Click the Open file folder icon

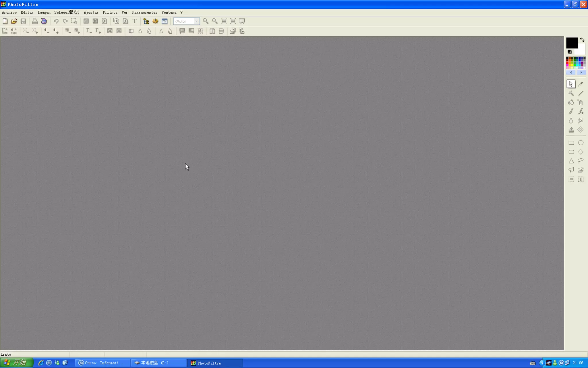[x=14, y=21]
